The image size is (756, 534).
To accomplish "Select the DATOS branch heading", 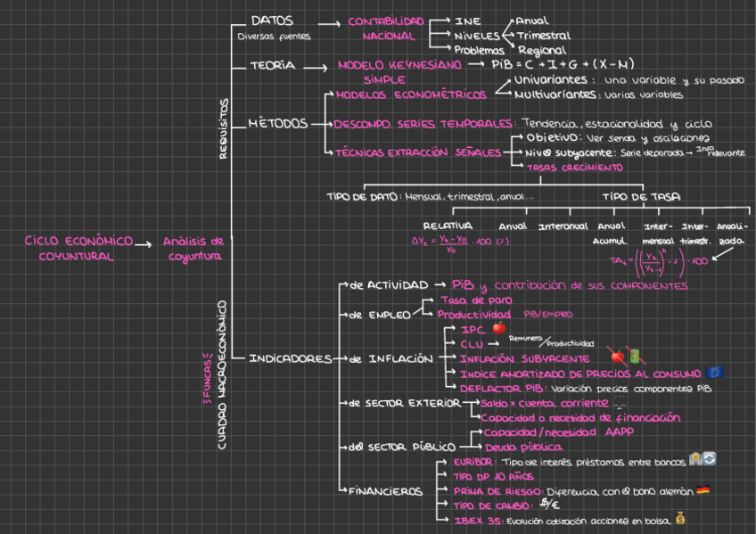I will (x=271, y=21).
